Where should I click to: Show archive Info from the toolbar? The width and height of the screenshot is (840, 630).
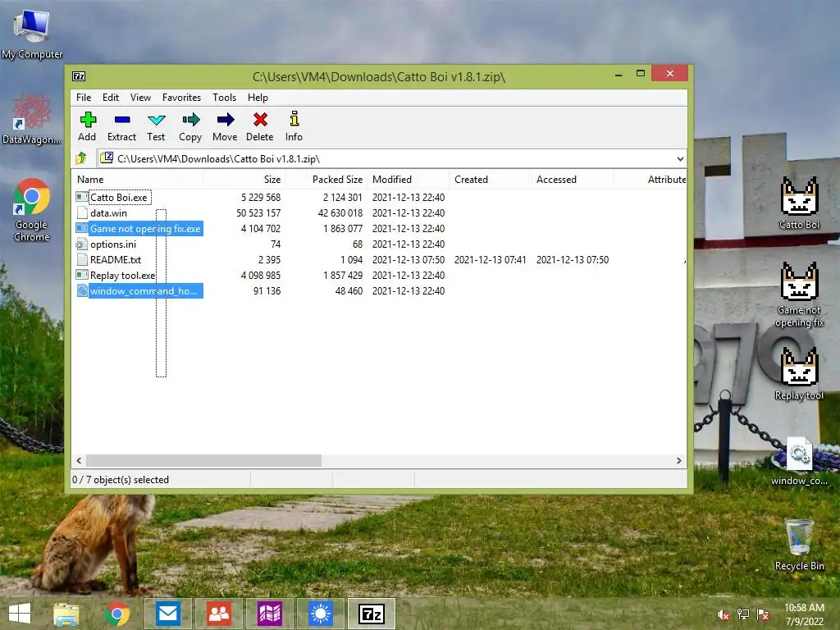[x=294, y=127]
